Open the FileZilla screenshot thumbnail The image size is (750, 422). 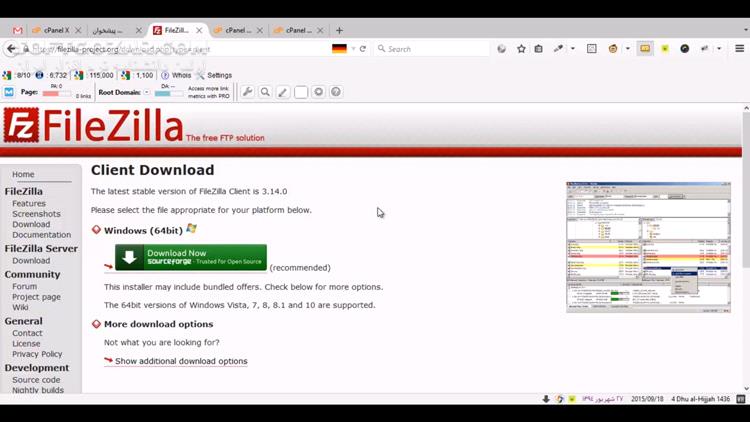[648, 247]
